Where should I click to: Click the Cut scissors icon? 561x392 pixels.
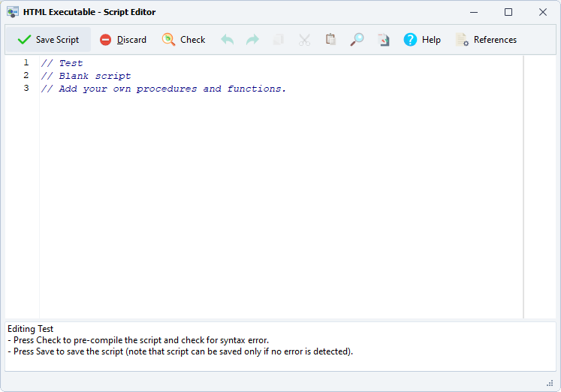(x=304, y=40)
